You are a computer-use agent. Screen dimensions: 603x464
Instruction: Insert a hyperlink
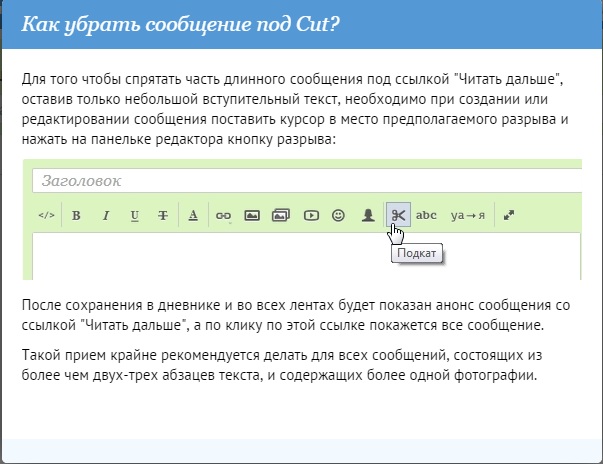pos(223,215)
